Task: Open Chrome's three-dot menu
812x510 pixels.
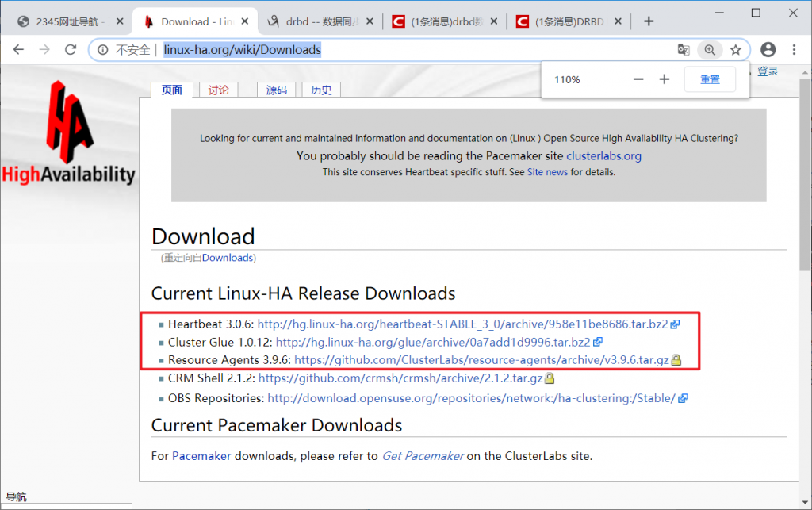Action: coord(795,50)
